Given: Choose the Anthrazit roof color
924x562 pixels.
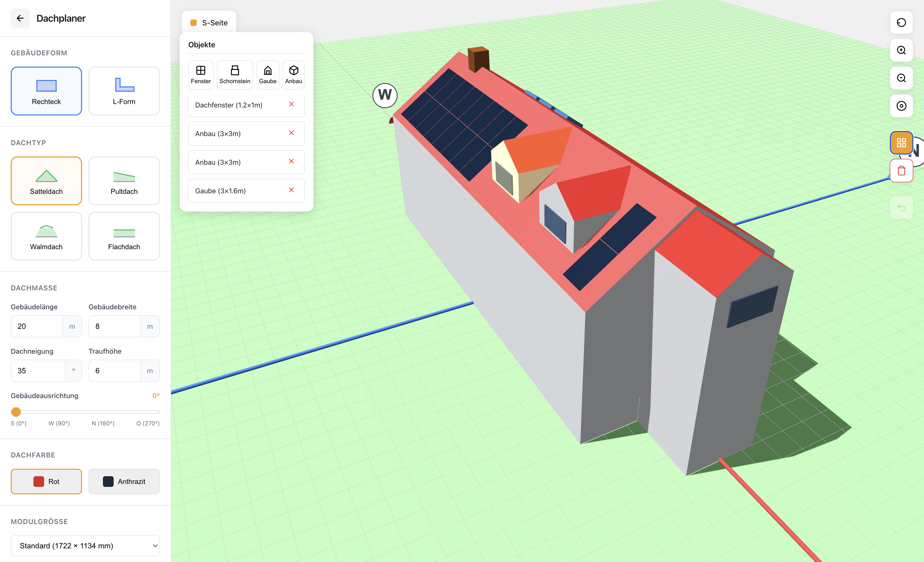Looking at the screenshot, I should (x=124, y=482).
